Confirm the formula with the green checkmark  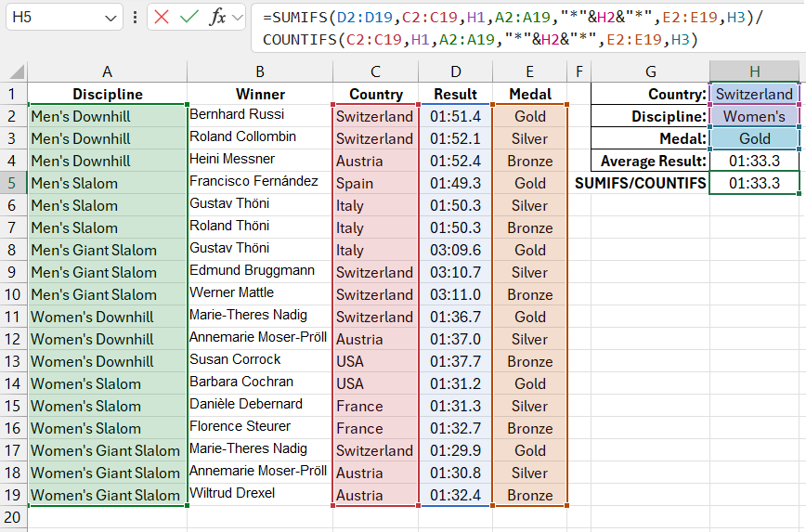pyautogui.click(x=188, y=17)
